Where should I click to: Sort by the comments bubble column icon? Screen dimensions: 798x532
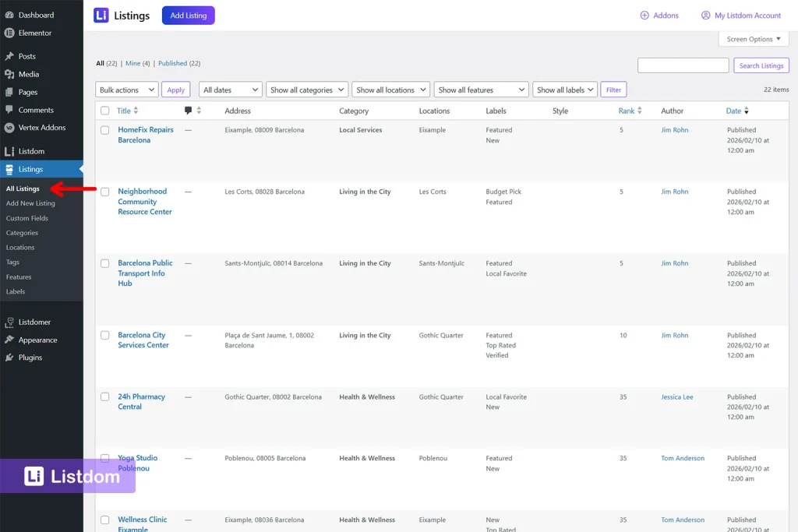coord(189,111)
